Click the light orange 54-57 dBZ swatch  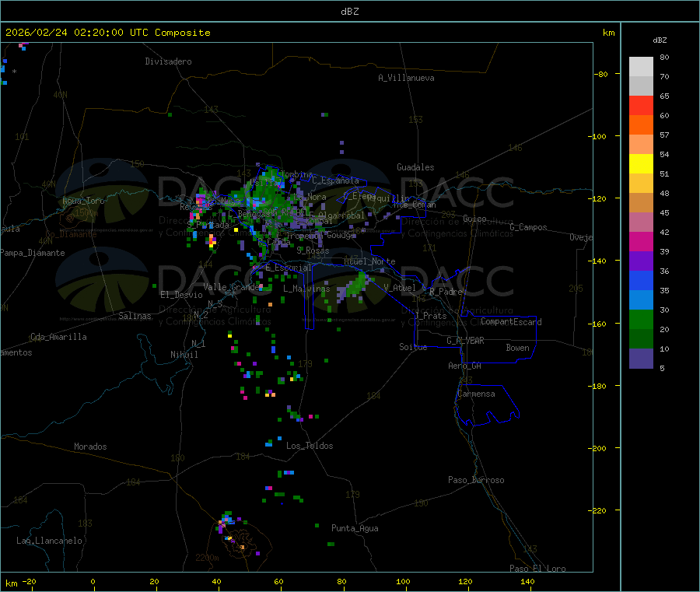pyautogui.click(x=641, y=144)
